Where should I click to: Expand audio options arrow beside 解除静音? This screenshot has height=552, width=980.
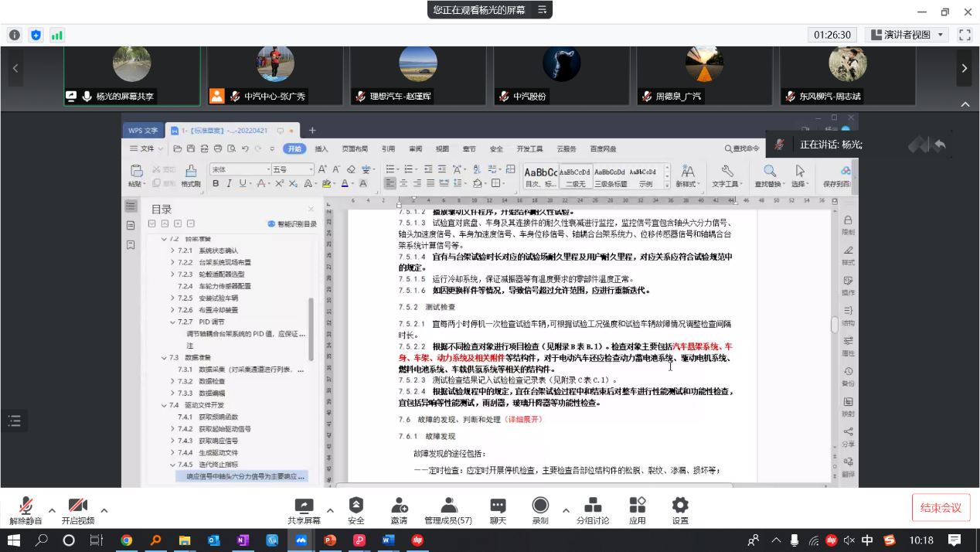(x=52, y=510)
